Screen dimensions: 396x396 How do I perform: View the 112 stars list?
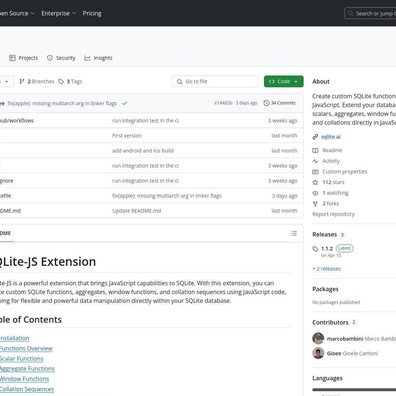(333, 182)
